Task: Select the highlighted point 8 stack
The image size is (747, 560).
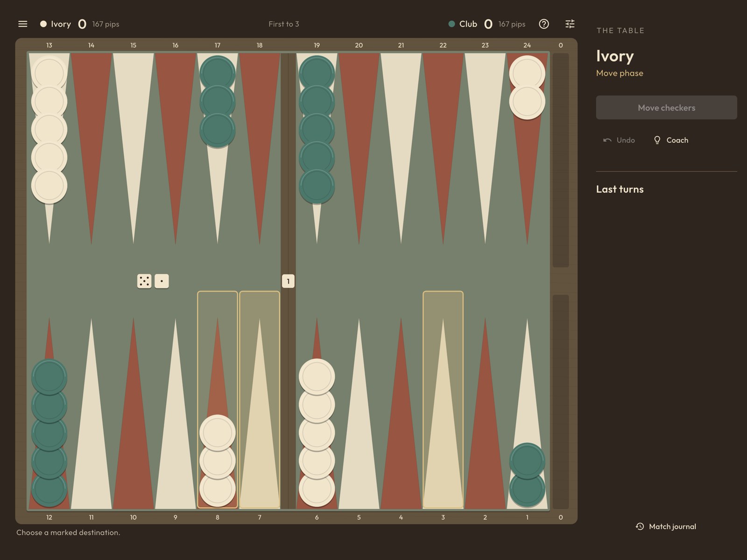Action: coord(218,399)
